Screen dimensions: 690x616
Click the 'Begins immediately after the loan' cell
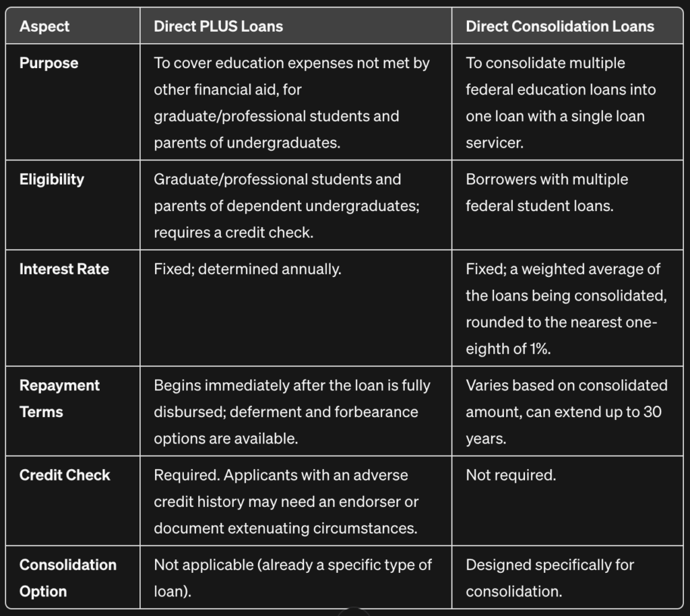coord(296,411)
